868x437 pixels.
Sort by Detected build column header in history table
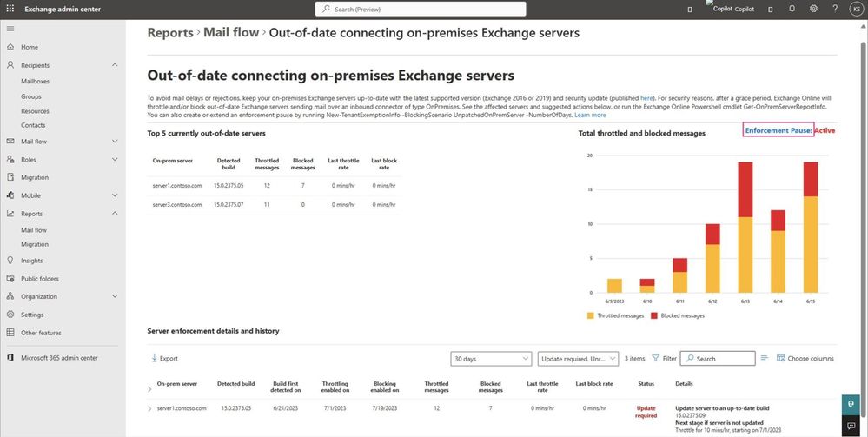pos(235,383)
